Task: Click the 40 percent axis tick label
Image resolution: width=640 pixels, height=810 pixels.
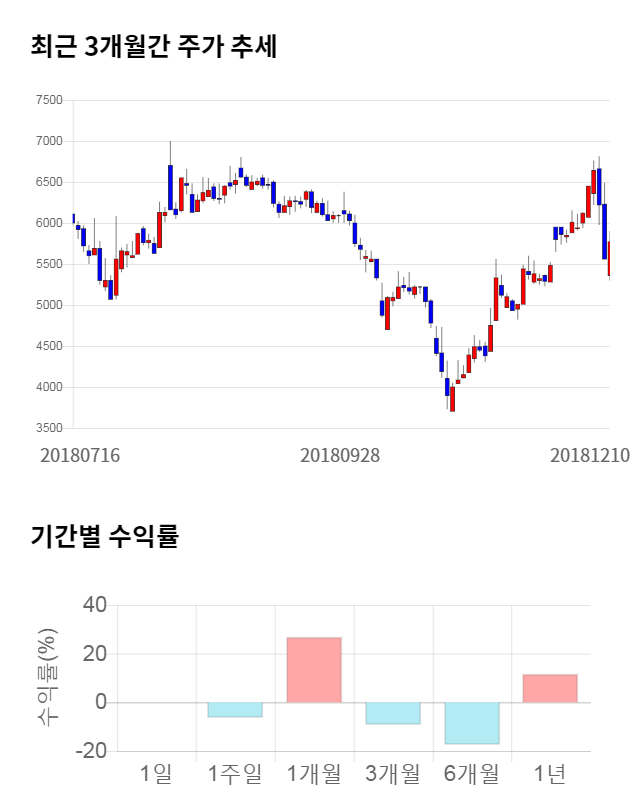Action: (x=95, y=606)
